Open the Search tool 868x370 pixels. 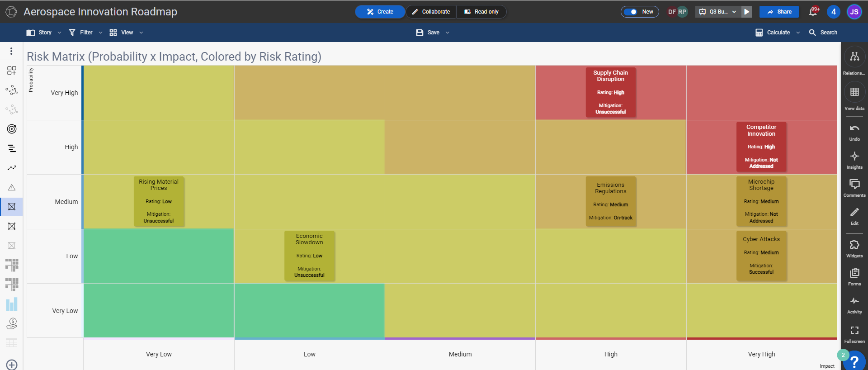[x=823, y=33]
